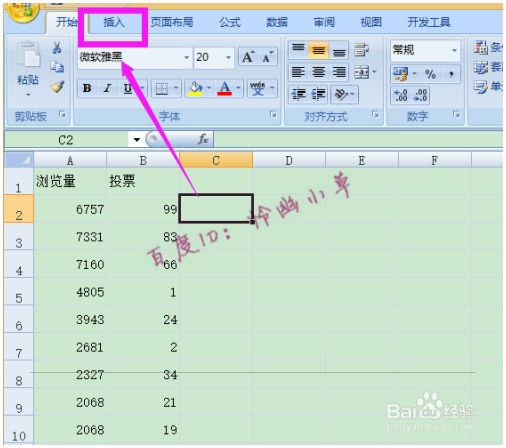Click the Cut scissors icon

[x=57, y=48]
